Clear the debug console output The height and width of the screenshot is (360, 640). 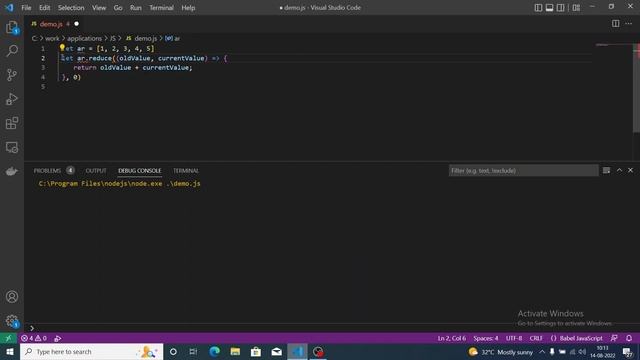click(x=607, y=171)
